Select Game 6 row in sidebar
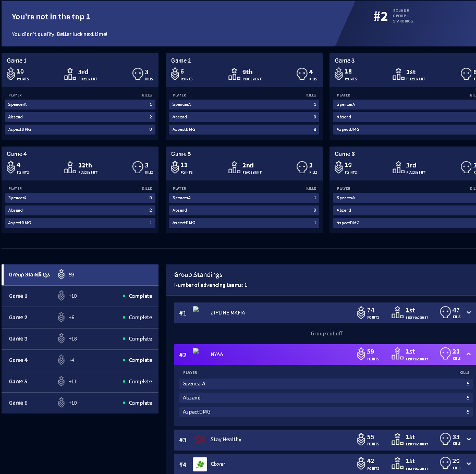Screen dimensions: 476x474 pyautogui.click(x=80, y=403)
